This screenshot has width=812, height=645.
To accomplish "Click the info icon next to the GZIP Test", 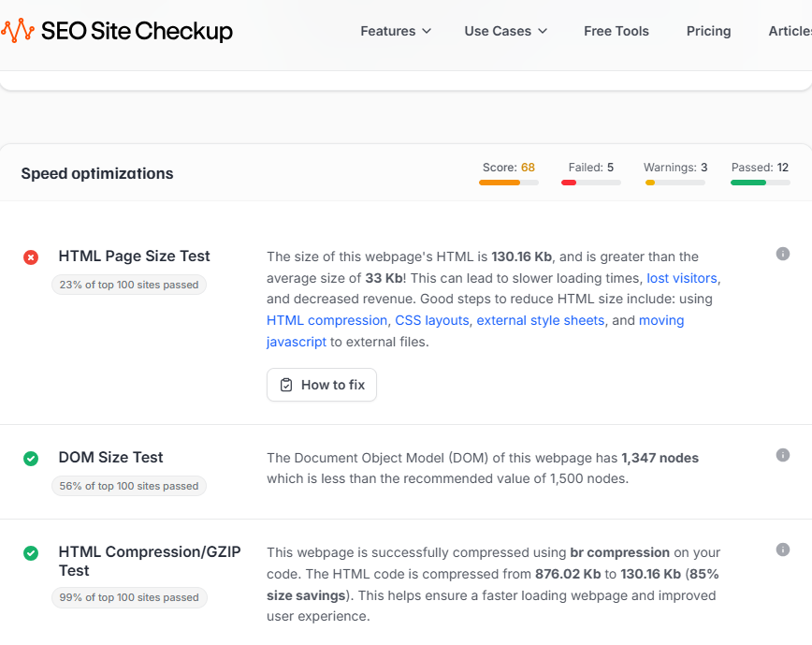I will coord(783,550).
